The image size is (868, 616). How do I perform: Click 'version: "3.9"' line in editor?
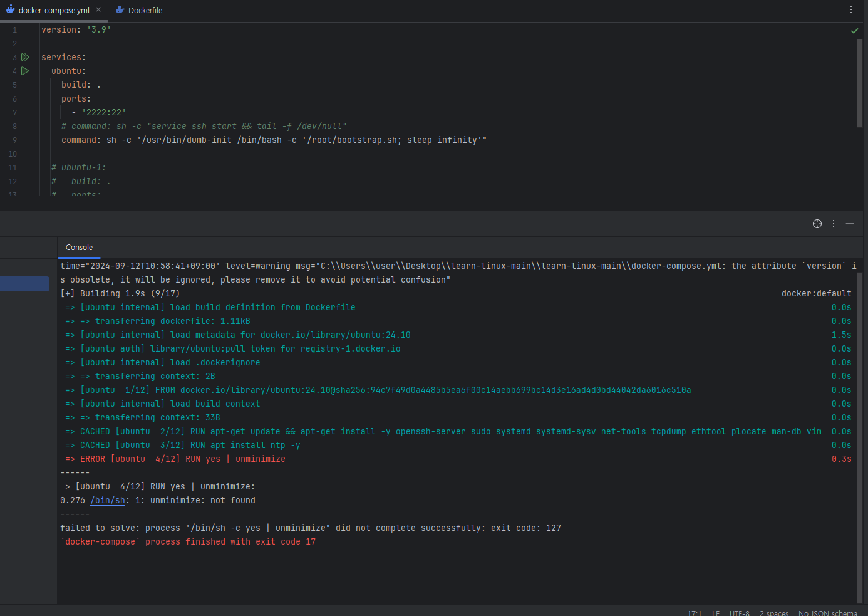pos(76,29)
